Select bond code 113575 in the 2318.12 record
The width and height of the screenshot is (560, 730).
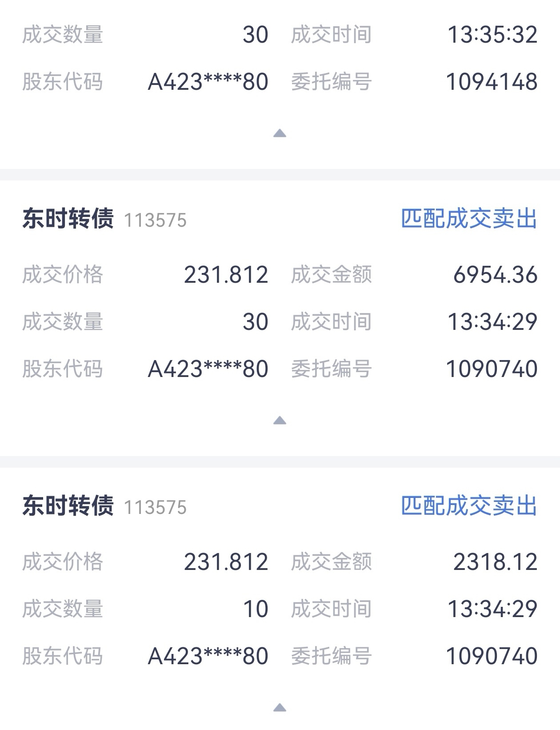coord(155,508)
